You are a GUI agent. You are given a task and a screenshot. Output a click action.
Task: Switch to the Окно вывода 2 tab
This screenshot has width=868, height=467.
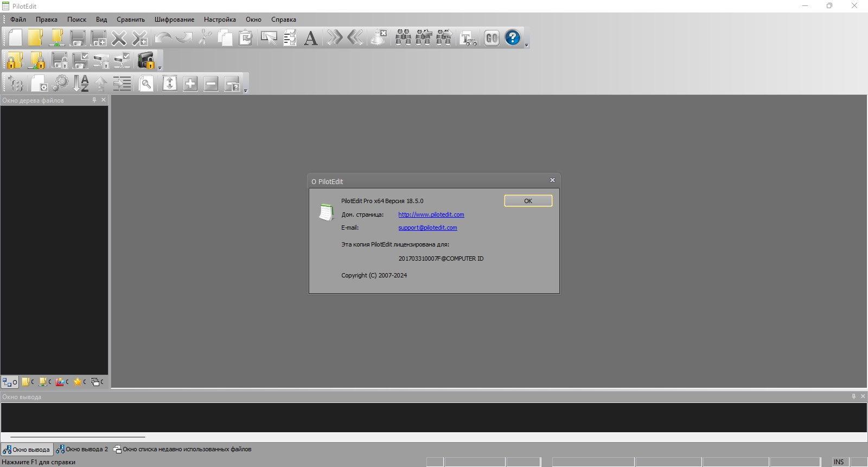tap(82, 449)
